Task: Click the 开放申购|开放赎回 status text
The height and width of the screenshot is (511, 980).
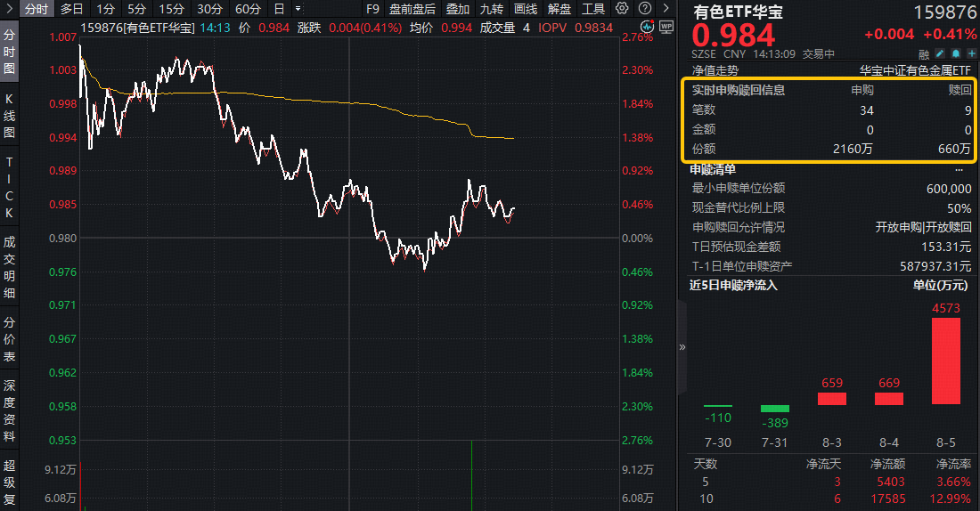Action: [923, 227]
